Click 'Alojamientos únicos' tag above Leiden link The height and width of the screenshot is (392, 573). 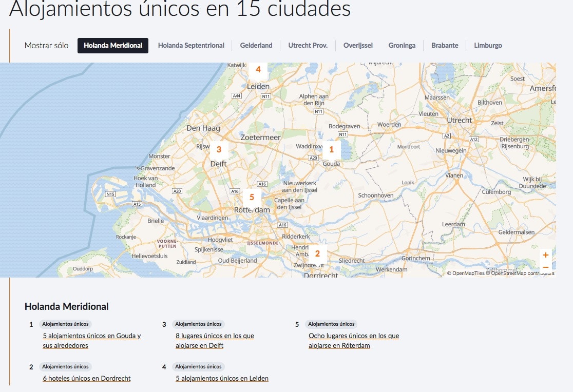198,367
